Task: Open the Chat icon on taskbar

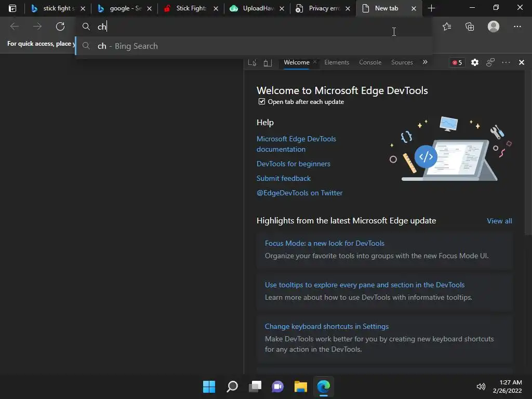Action: coord(277,387)
